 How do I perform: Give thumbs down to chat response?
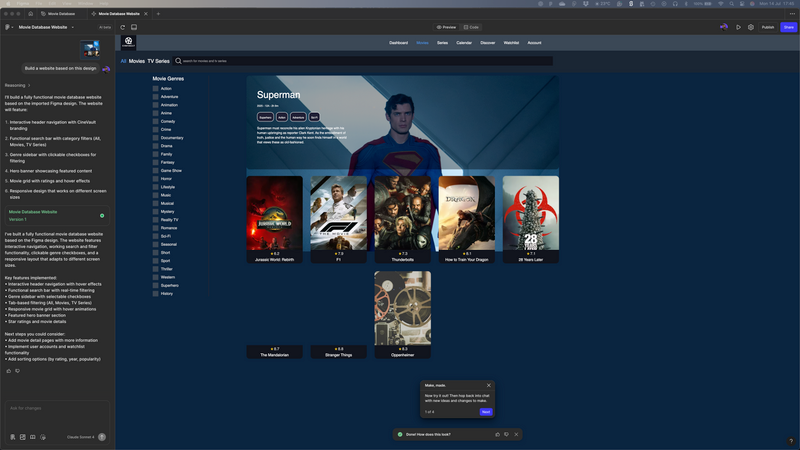[17, 371]
